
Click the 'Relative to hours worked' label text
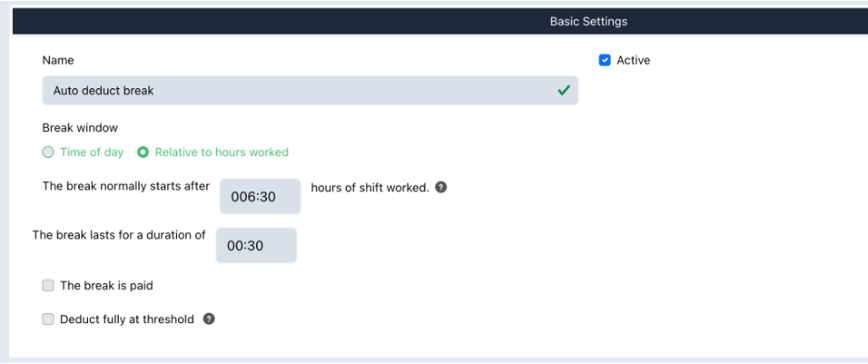click(222, 151)
